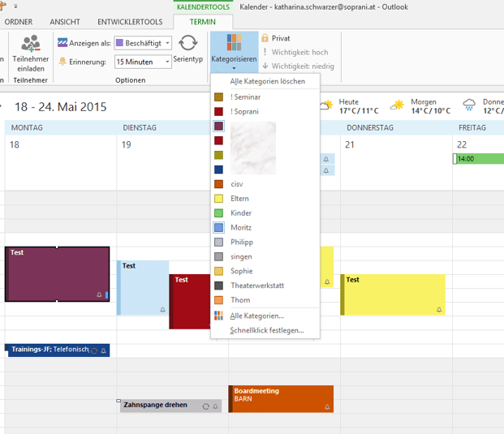This screenshot has height=434, width=504.
Task: Toggle the Privat button
Action: (276, 38)
